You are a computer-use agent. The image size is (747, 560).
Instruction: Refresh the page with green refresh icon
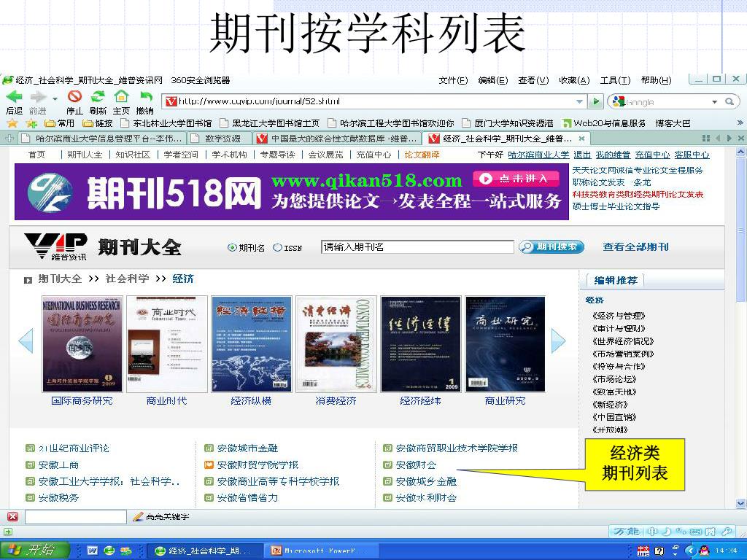coord(98,96)
